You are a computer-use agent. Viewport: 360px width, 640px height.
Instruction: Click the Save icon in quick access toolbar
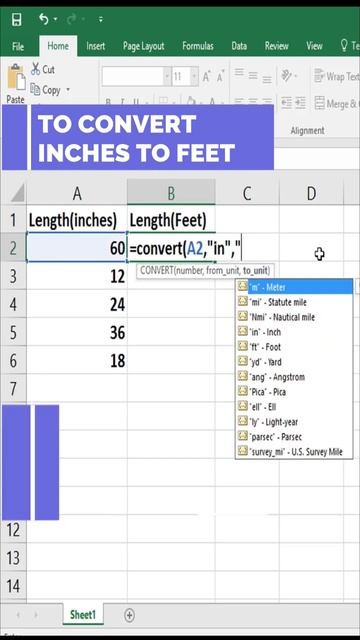click(x=16, y=19)
